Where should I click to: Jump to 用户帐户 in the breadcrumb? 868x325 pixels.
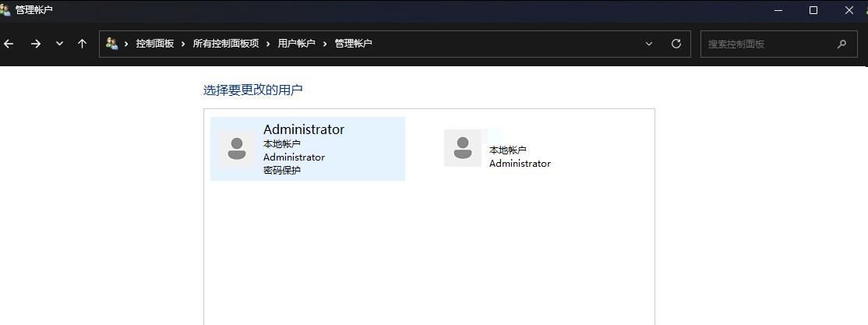pos(296,44)
